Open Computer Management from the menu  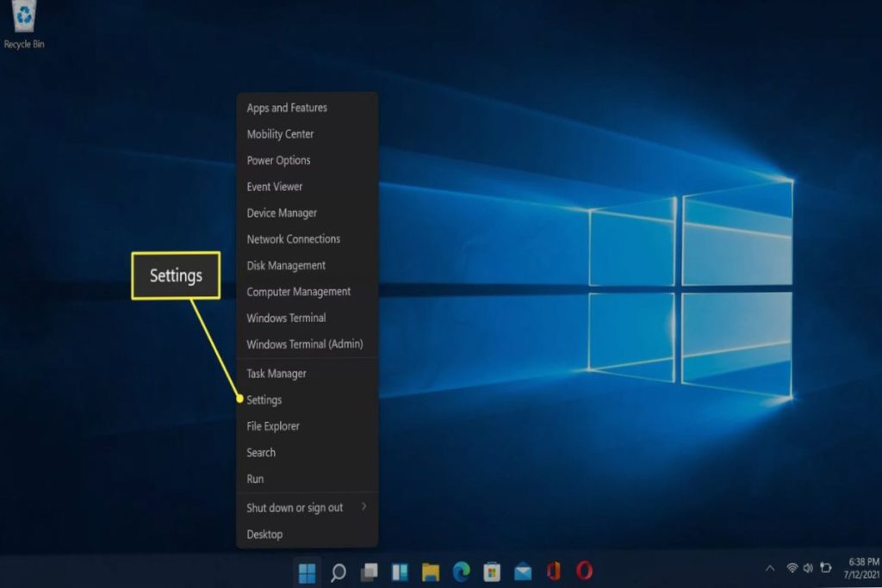(x=307, y=292)
